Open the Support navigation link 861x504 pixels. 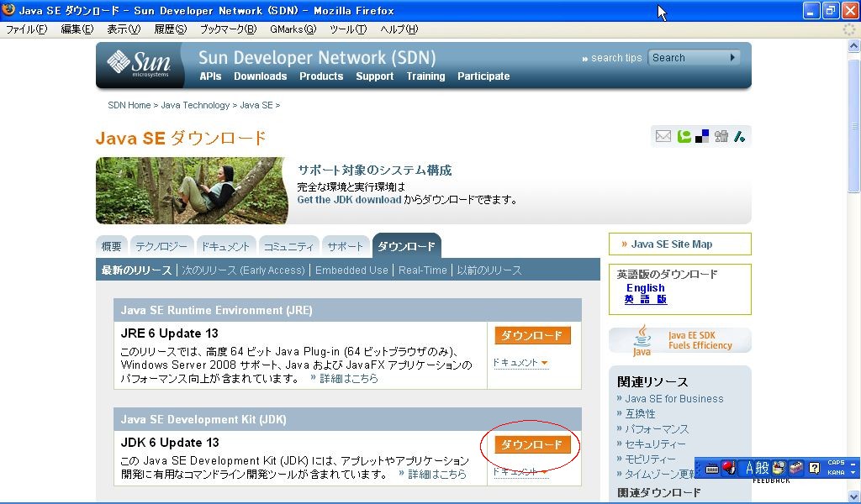[x=374, y=76]
